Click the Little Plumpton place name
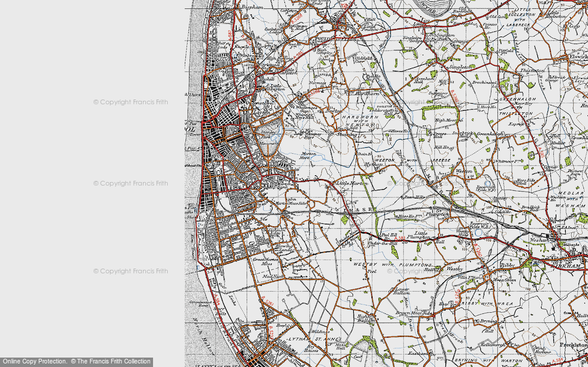The image size is (588, 367). coord(418,235)
